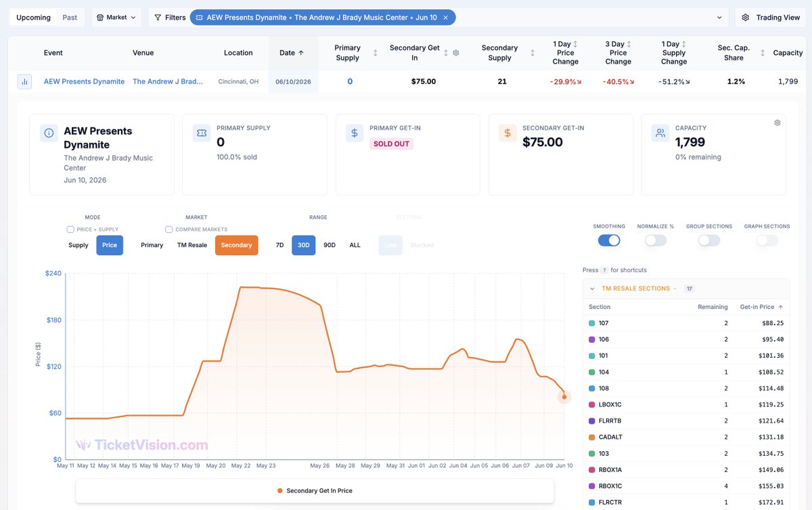Expand the filters bar chevron
Screen dimensions: 812x510
pos(719,18)
